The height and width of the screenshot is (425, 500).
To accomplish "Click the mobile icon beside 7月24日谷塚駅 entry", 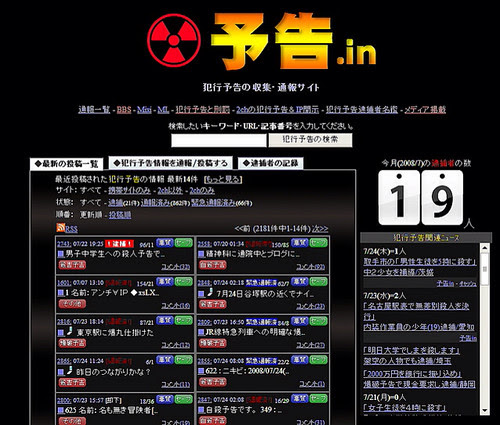I will tap(210, 293).
